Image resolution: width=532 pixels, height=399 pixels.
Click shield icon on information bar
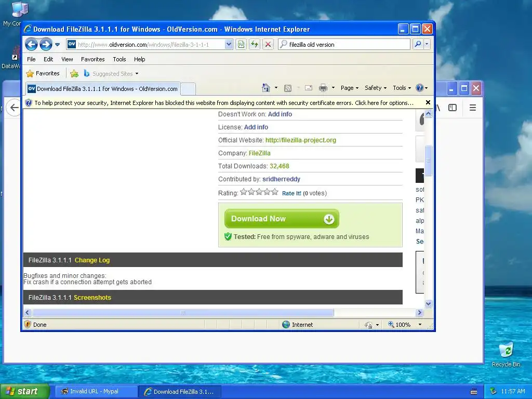[29, 103]
